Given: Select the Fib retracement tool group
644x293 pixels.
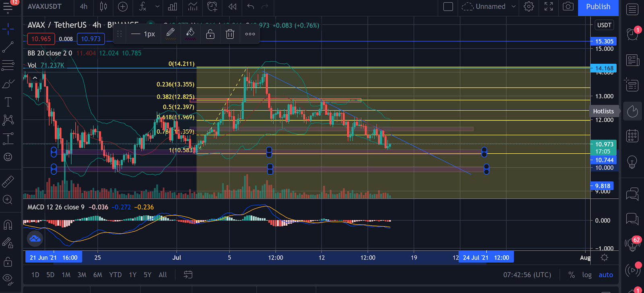Looking at the screenshot, I should 8,65.
